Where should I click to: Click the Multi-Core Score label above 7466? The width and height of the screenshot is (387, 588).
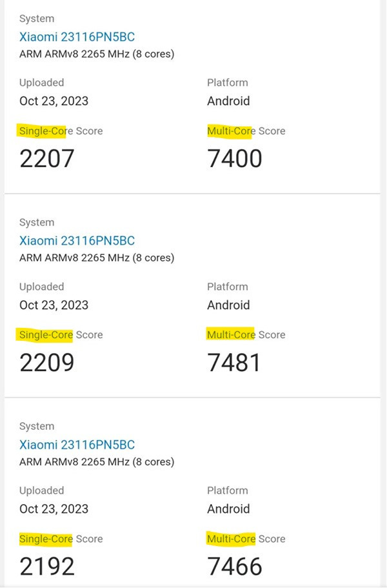click(246, 539)
